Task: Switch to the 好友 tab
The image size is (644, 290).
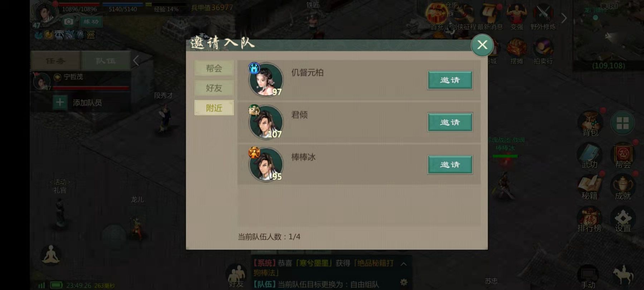Action: [214, 88]
